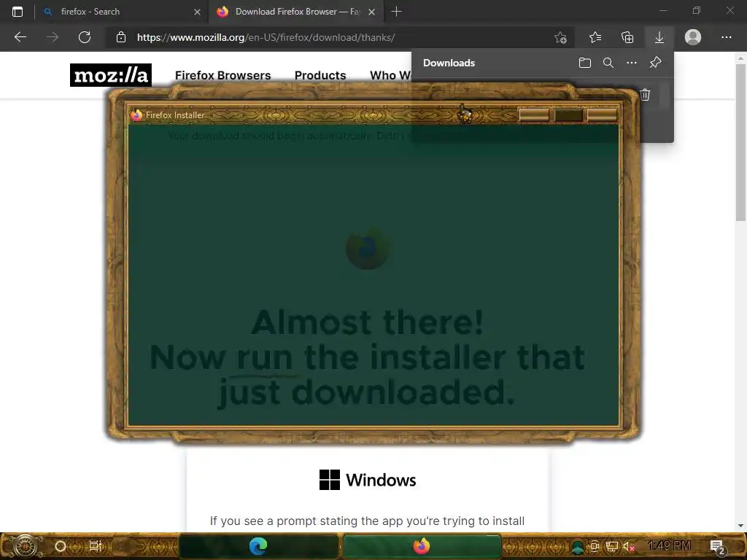The height and width of the screenshot is (560, 747).
Task: Open Cortana circle on taskbar
Action: point(61,546)
